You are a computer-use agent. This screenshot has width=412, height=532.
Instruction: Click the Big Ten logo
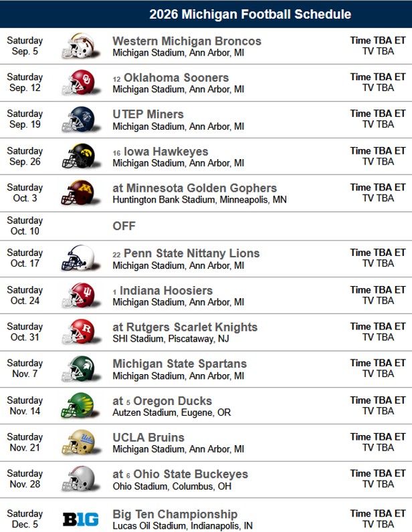[80, 519]
